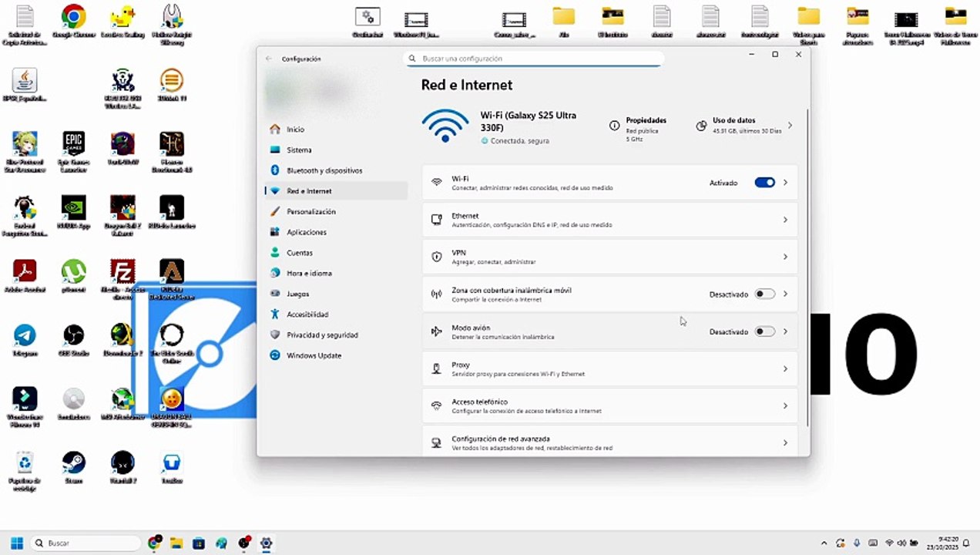Select the Papelera de reciclaje icon
The image size is (980, 555).
25,470
